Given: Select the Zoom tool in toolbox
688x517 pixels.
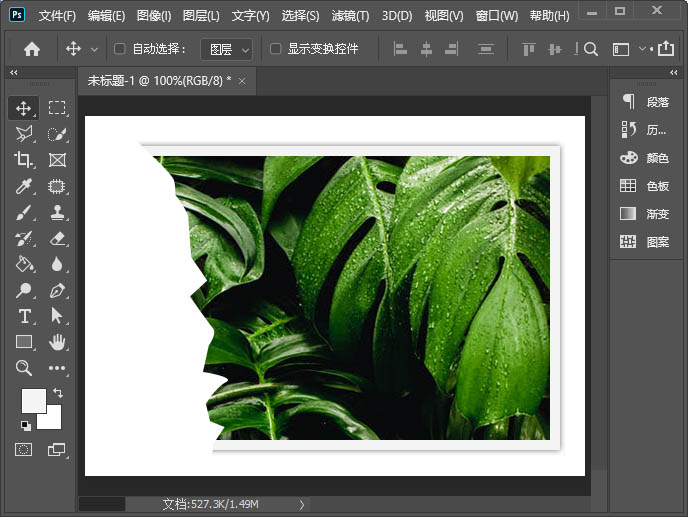Looking at the screenshot, I should (24, 368).
